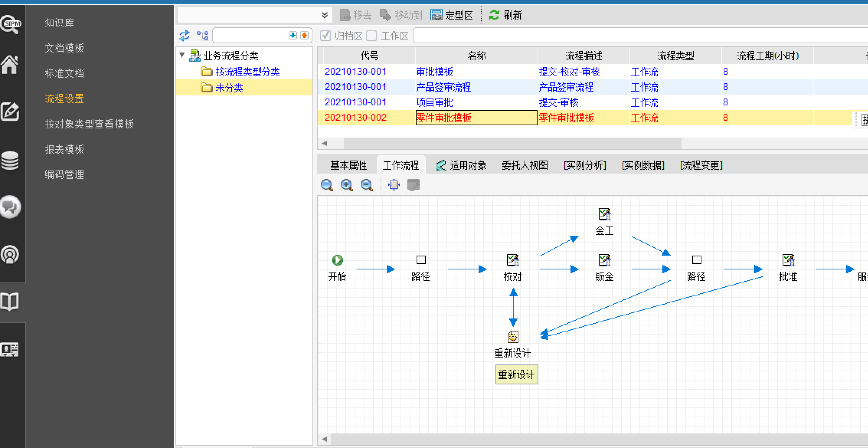868x448 pixels.
Task: Enable the 工作区 checkbox
Action: (371, 36)
